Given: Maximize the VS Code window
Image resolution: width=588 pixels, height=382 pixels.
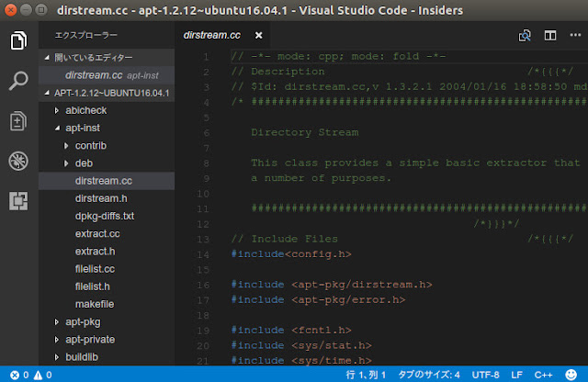Looking at the screenshot, I should pos(41,10).
